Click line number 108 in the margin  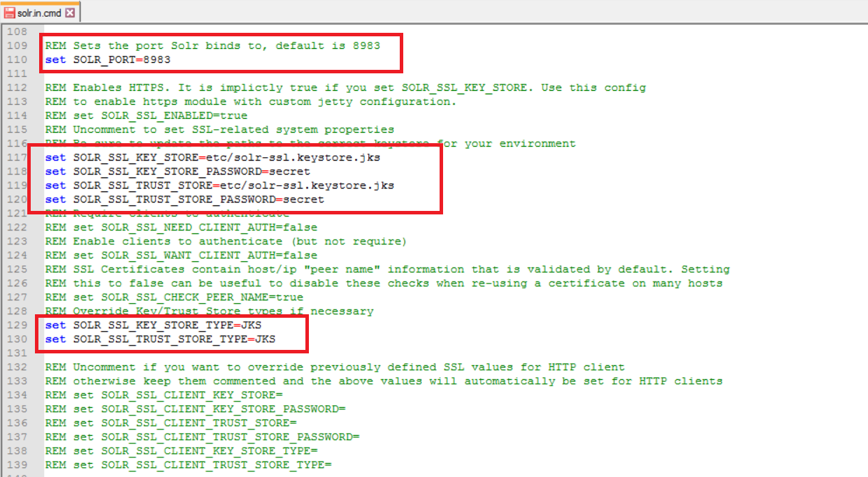(x=16, y=31)
